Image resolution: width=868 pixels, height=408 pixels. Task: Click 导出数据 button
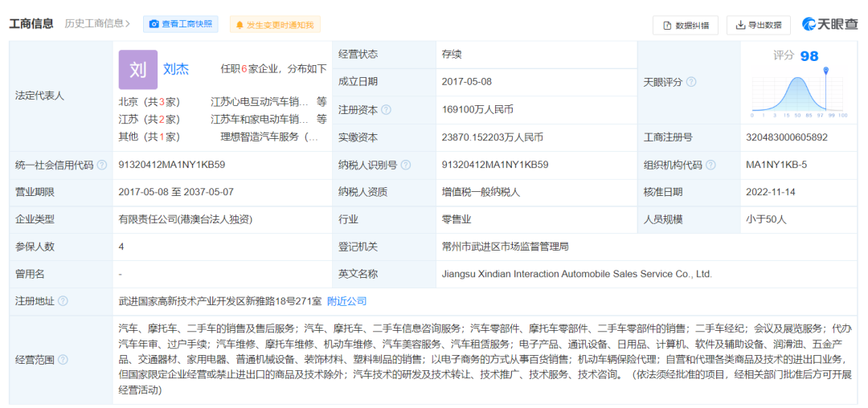(x=759, y=25)
